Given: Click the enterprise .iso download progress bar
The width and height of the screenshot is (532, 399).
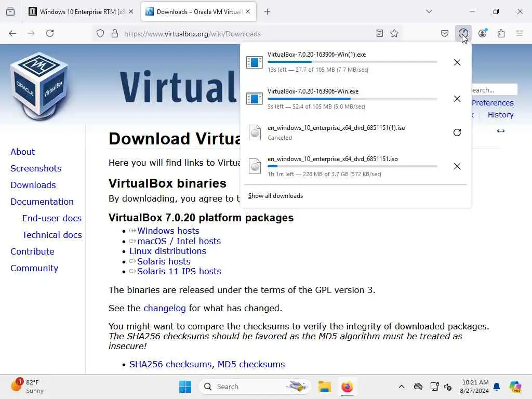Looking at the screenshot, I should [x=353, y=166].
